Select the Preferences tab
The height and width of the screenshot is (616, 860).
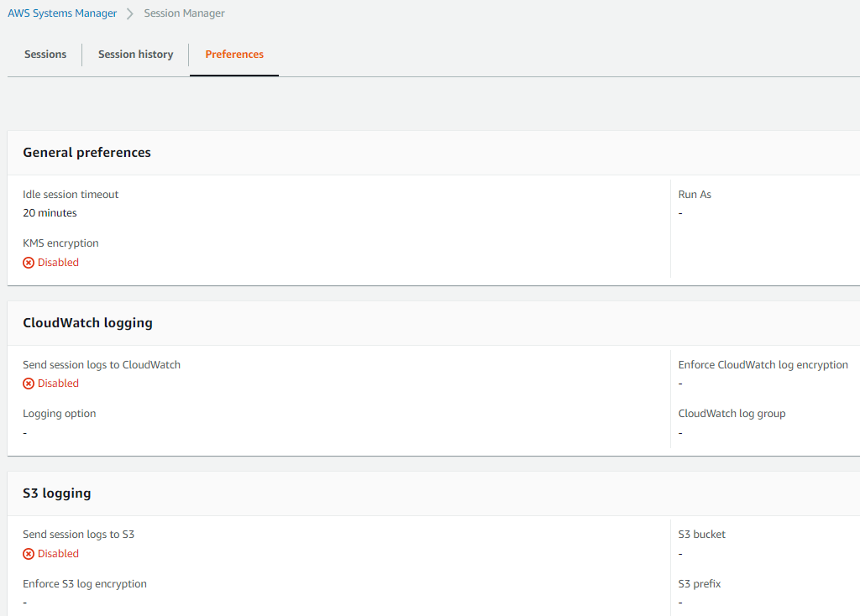(234, 55)
